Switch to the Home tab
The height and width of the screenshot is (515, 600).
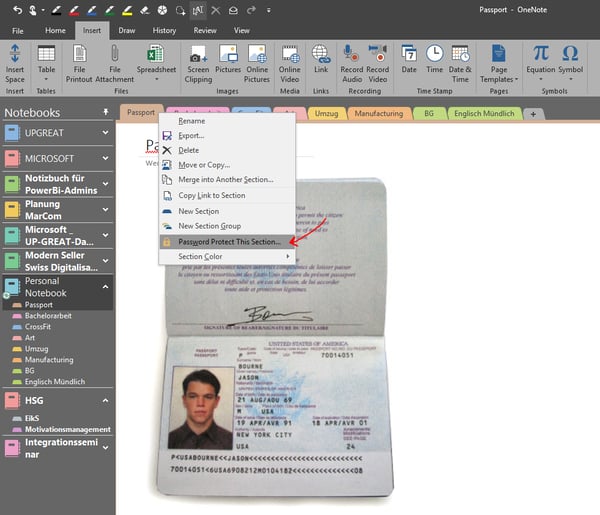[x=55, y=30]
